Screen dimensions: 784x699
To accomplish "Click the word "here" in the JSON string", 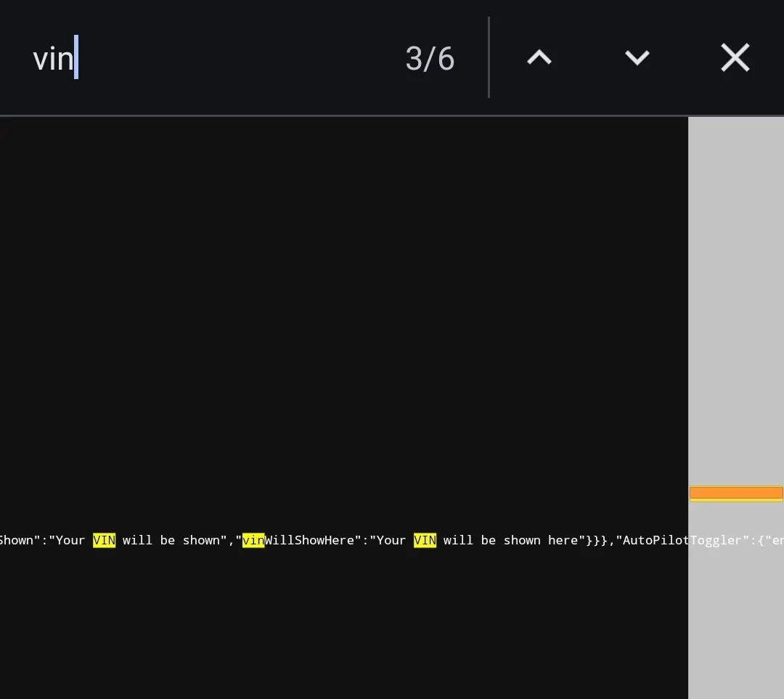I will 563,541.
